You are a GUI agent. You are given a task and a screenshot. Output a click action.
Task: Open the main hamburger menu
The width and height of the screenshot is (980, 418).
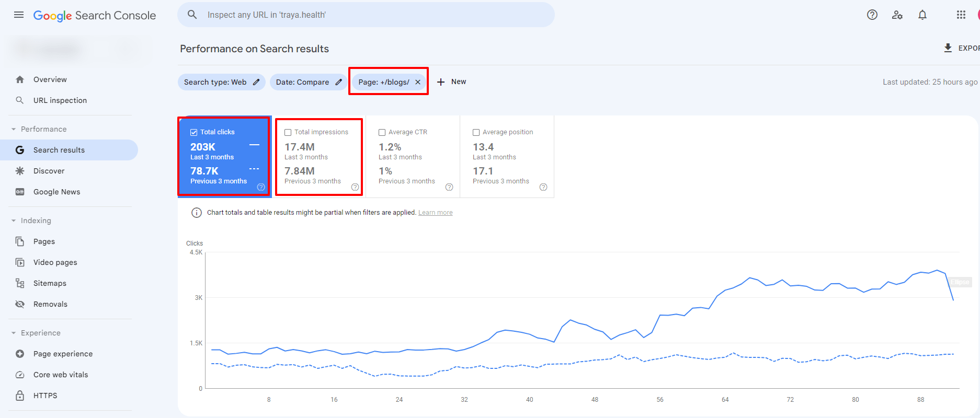pos(19,15)
